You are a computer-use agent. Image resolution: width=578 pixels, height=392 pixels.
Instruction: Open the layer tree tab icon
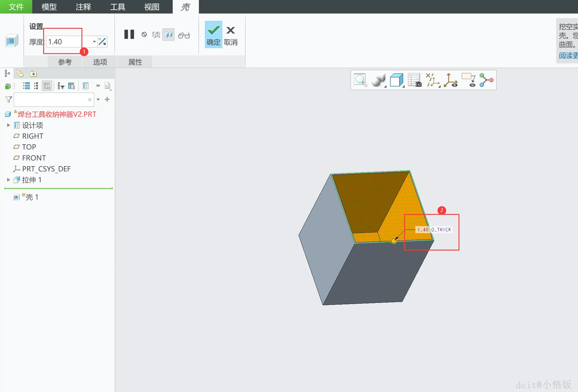pyautogui.click(x=20, y=74)
